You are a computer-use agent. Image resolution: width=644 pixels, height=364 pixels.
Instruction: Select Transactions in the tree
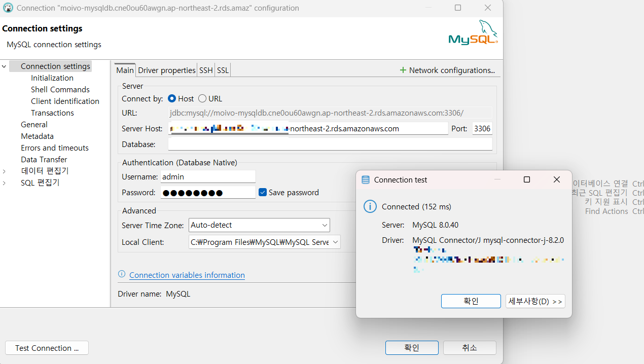coord(52,113)
